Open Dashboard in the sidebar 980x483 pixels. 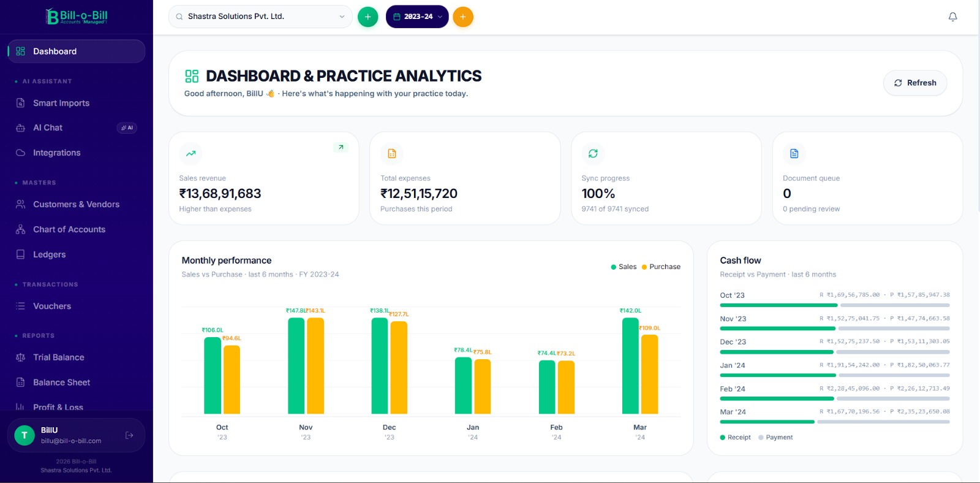pyautogui.click(x=77, y=51)
